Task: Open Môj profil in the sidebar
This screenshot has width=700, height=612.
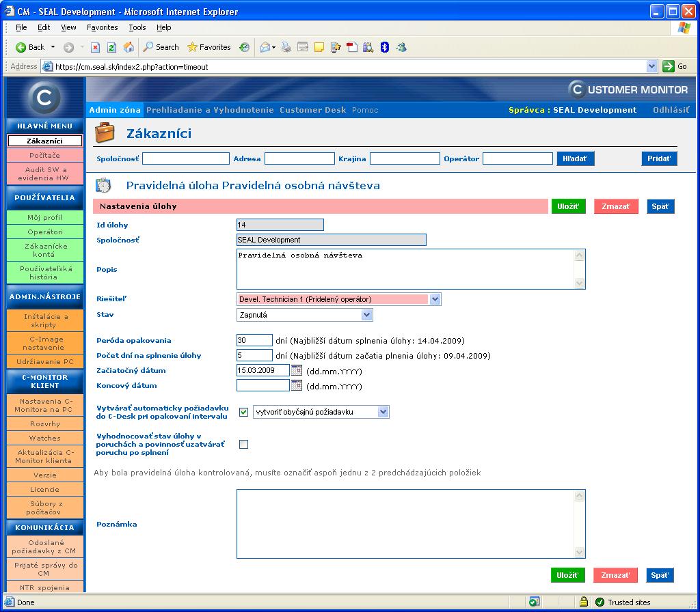Action: (44, 218)
